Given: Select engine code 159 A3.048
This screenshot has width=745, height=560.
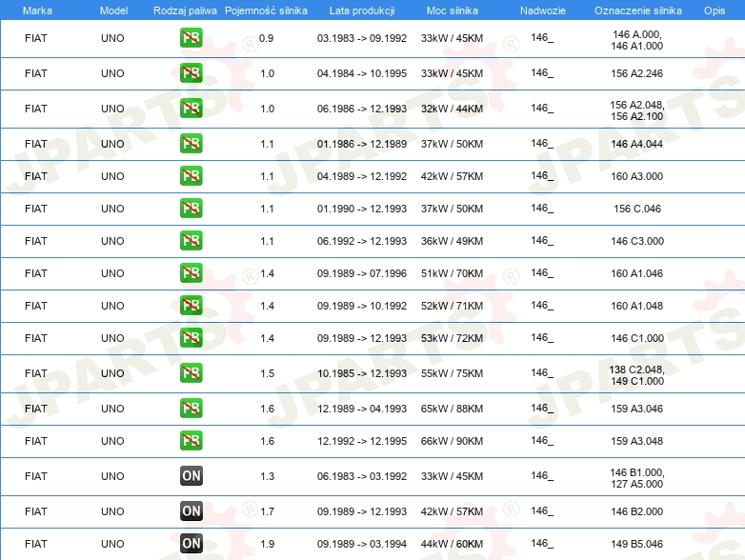Looking at the screenshot, I should click(x=637, y=441).
